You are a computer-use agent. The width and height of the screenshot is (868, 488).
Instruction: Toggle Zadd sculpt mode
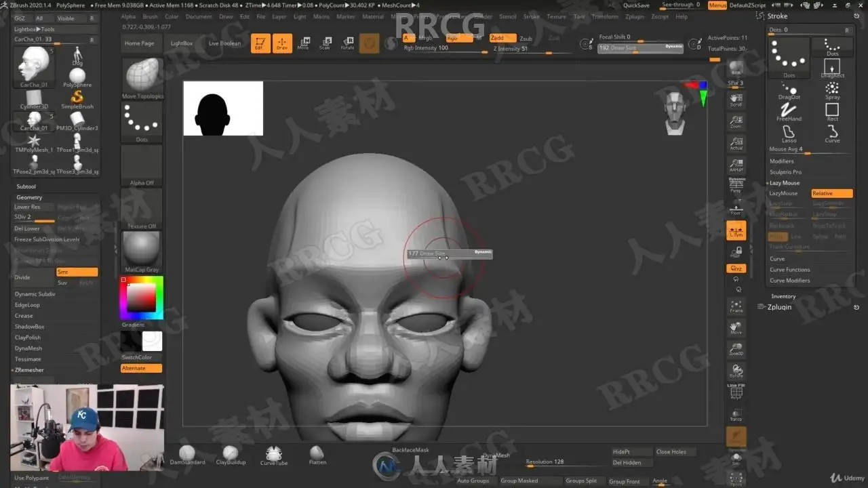coord(502,39)
